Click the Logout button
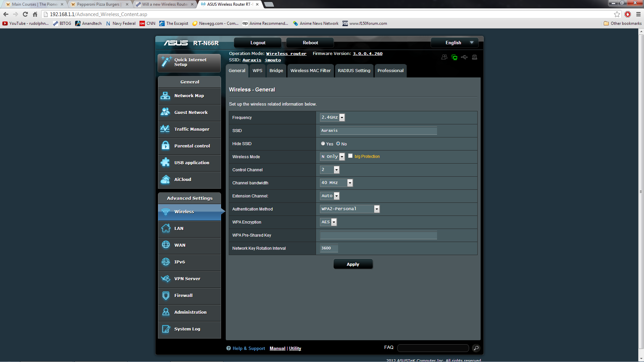 click(258, 43)
